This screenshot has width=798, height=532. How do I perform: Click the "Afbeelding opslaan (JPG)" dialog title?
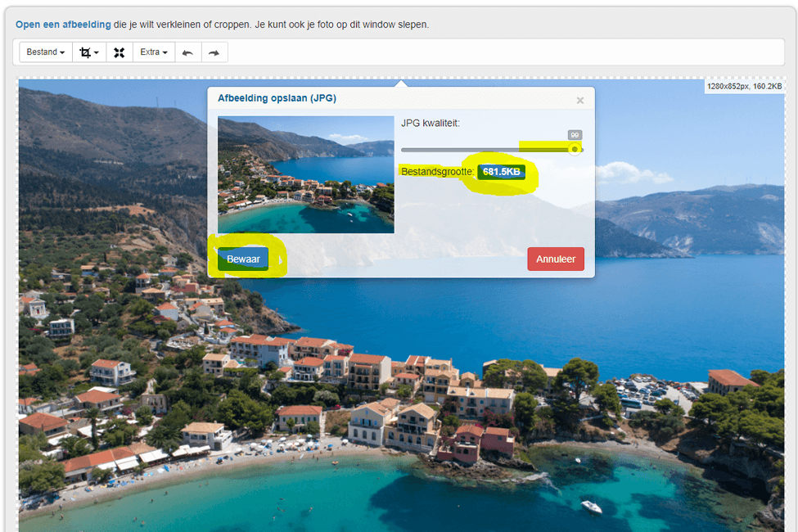277,98
